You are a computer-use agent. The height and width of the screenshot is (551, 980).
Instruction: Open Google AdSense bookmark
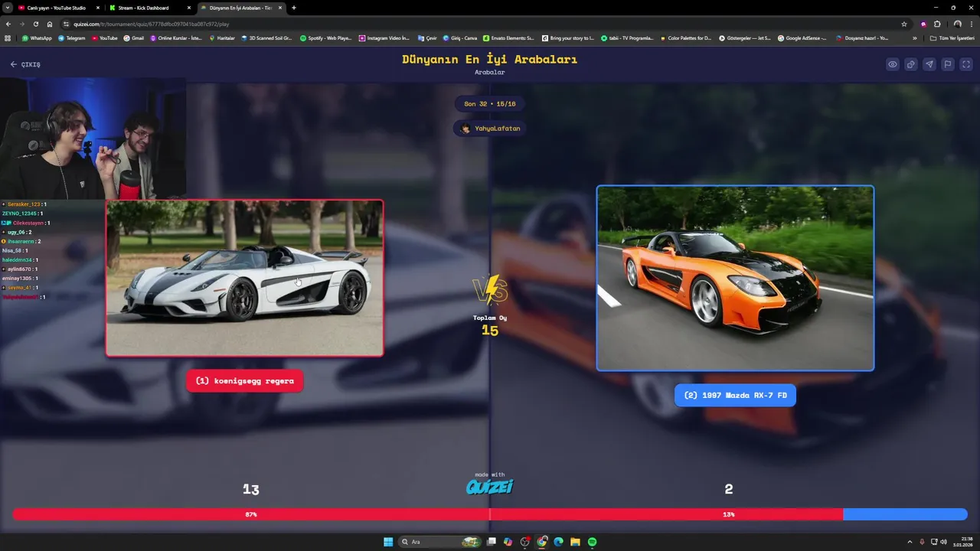click(x=802, y=37)
